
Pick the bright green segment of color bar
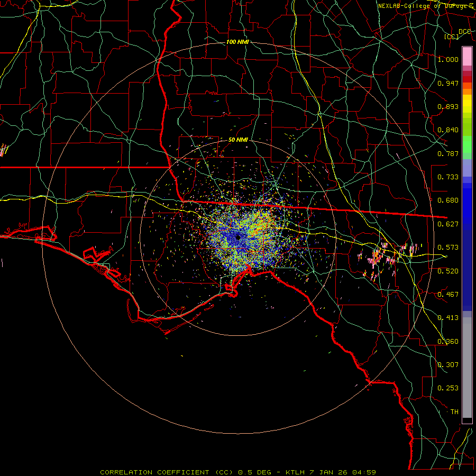coord(467,144)
